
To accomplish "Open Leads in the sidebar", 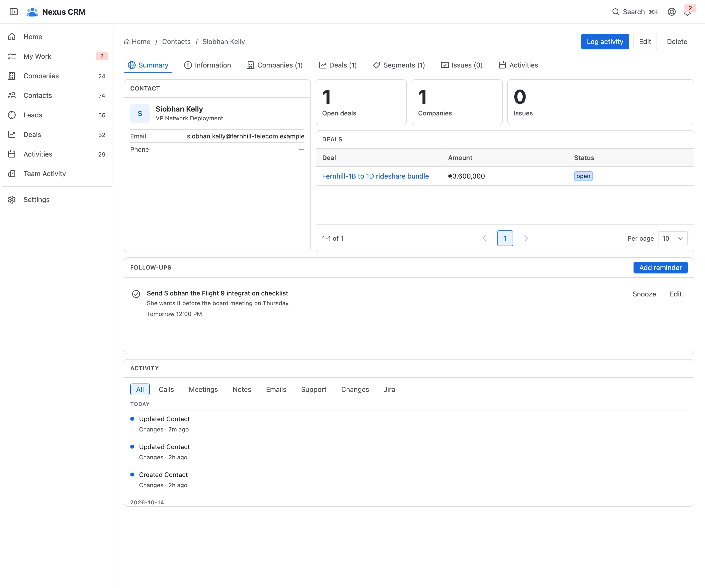I will [56, 115].
